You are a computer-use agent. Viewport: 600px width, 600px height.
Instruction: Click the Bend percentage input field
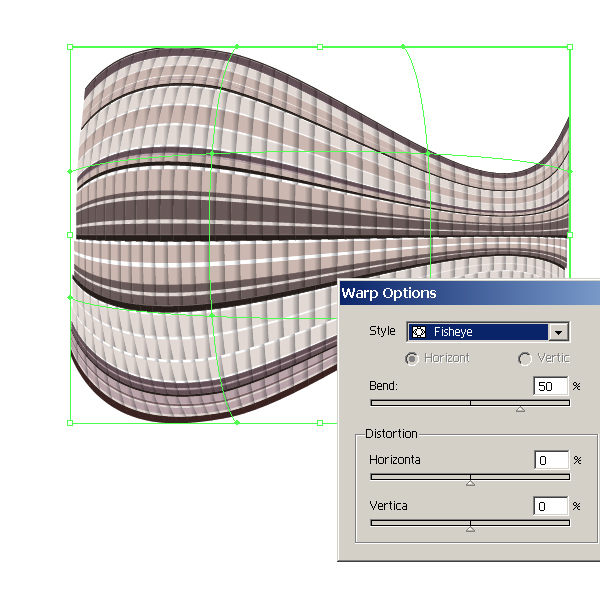pyautogui.click(x=551, y=386)
